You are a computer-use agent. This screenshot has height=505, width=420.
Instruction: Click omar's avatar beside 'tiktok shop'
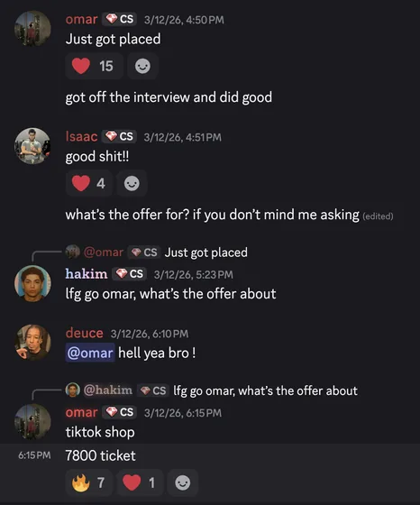click(32, 422)
